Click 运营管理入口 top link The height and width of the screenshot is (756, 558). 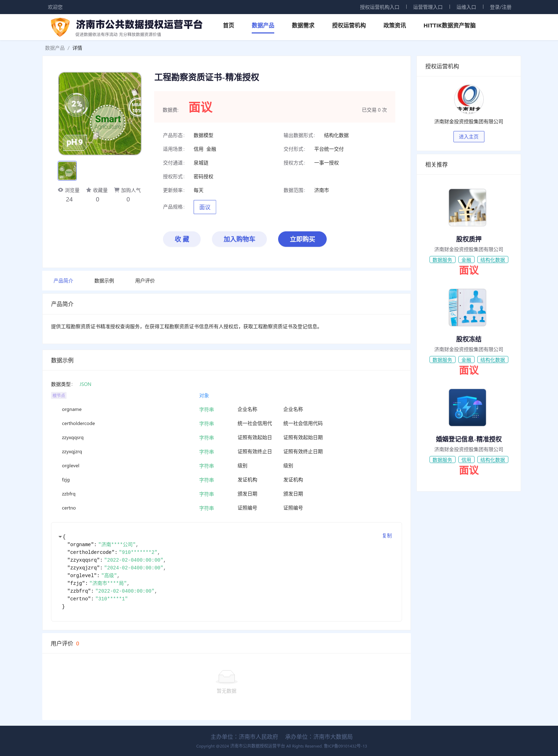pyautogui.click(x=428, y=7)
